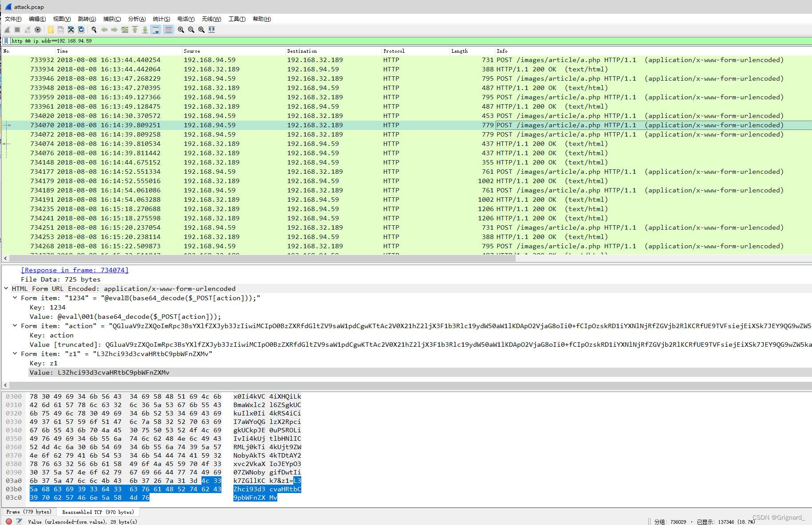Open the 视图(V) menu
The width and height of the screenshot is (812, 525).
point(62,19)
